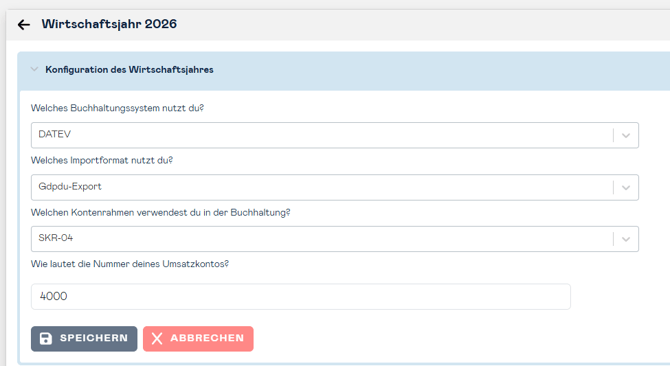Open the DATEV Buchhaltungssystem dropdown

pyautogui.click(x=335, y=135)
